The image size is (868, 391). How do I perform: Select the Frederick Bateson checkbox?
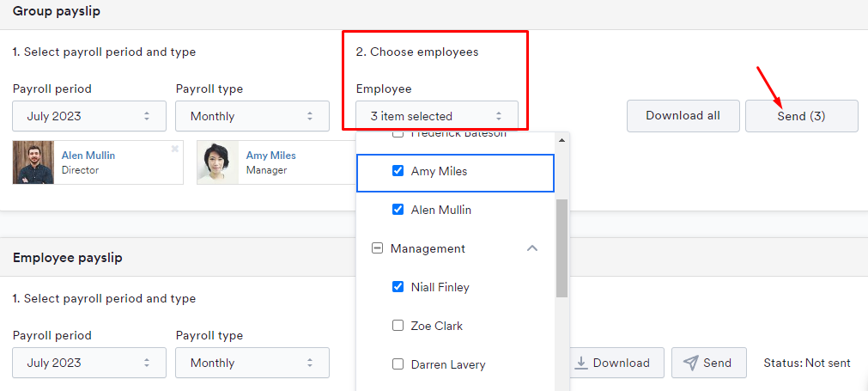[398, 134]
